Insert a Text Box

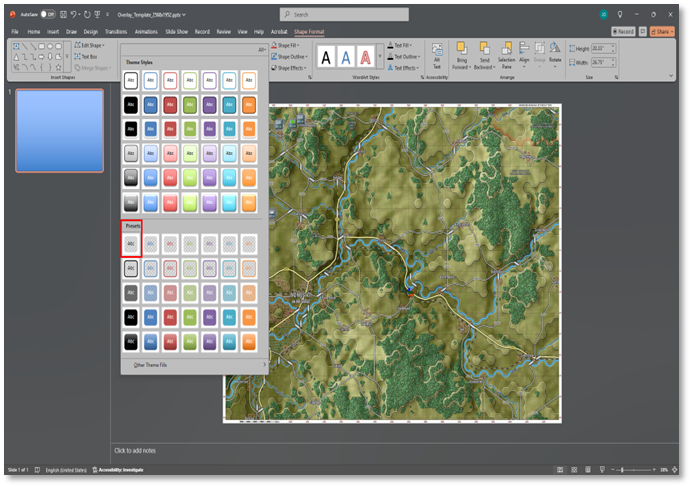point(88,57)
